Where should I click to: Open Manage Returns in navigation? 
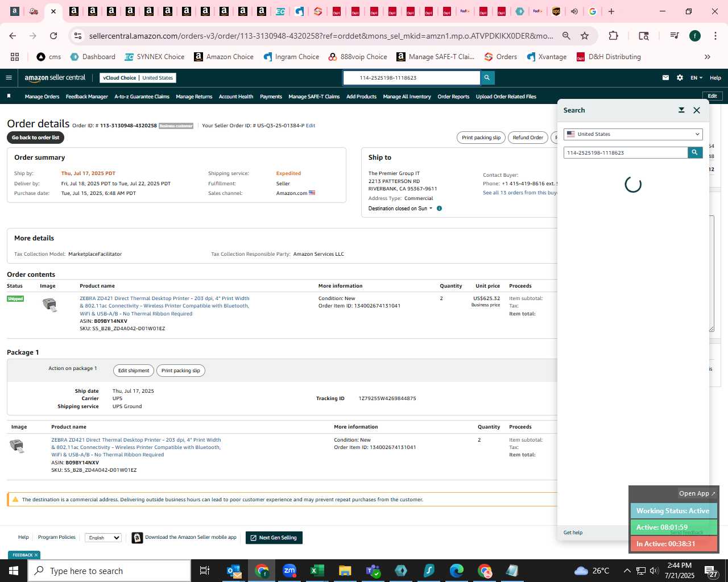pyautogui.click(x=194, y=97)
